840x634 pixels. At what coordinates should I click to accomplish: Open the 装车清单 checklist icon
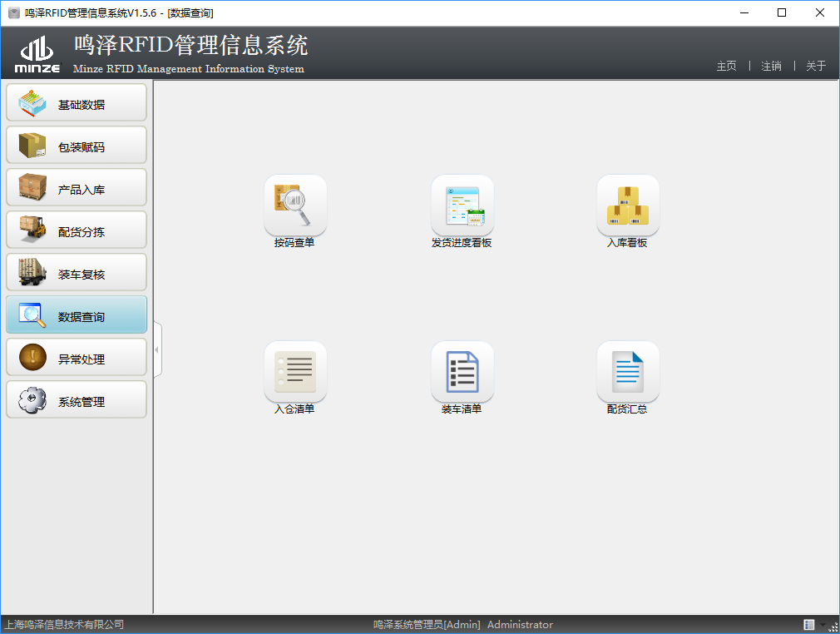coord(462,372)
